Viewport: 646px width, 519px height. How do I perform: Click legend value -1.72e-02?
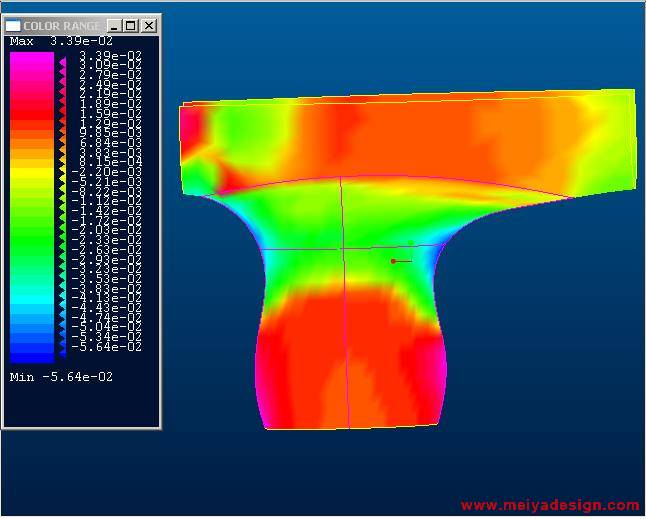[107, 220]
